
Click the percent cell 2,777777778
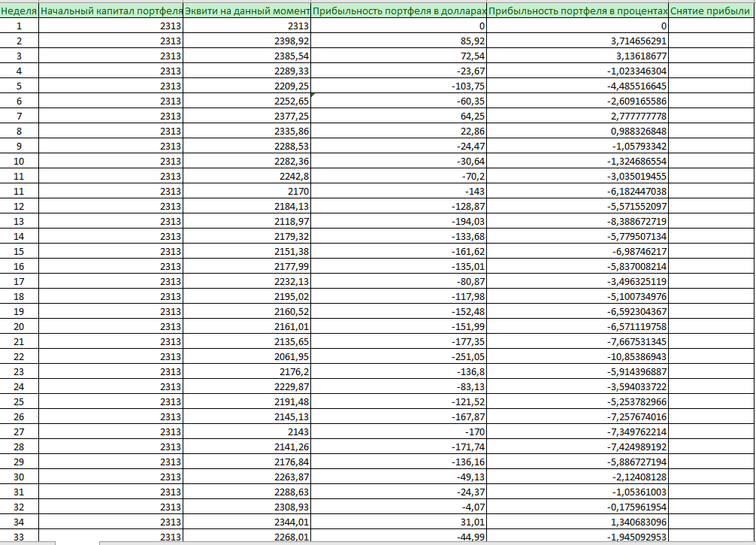[x=578, y=116]
